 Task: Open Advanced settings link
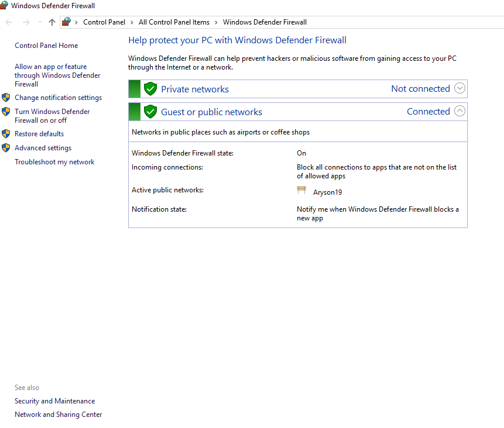tap(43, 148)
